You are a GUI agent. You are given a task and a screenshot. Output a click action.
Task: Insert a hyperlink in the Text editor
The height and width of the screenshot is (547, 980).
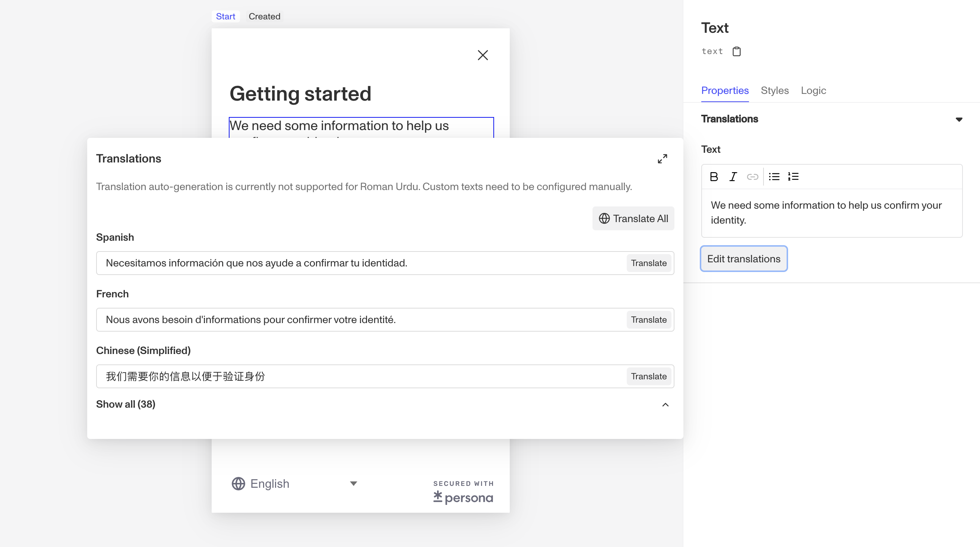[x=752, y=177]
